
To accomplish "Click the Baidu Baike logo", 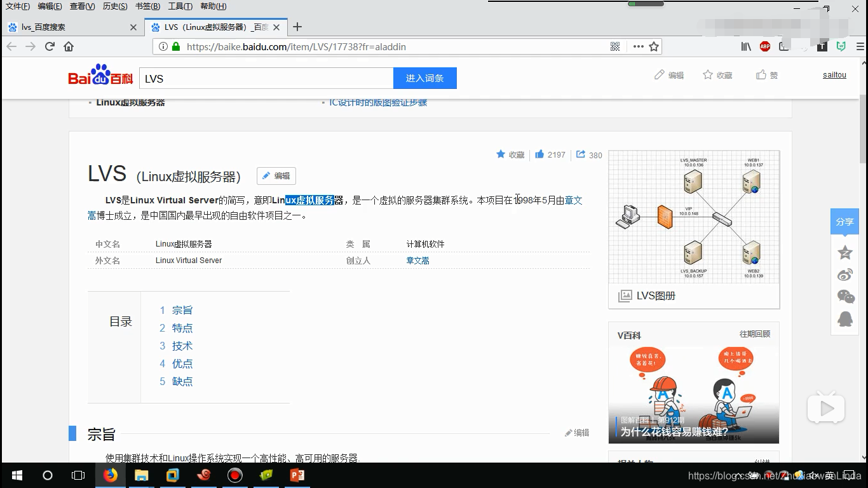I will click(x=100, y=75).
